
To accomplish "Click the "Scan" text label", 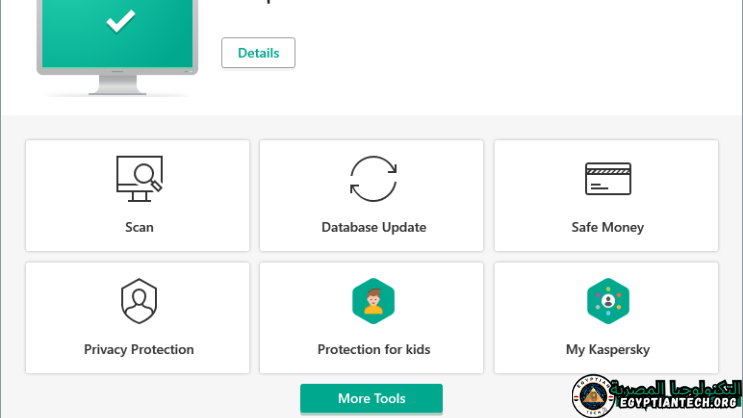I will coord(139,227).
